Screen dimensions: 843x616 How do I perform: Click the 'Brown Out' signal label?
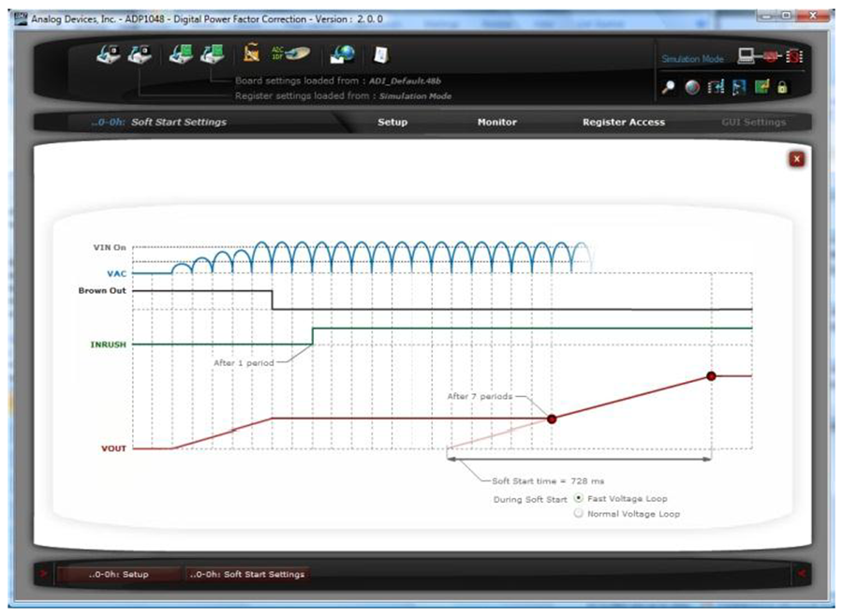[x=102, y=290]
